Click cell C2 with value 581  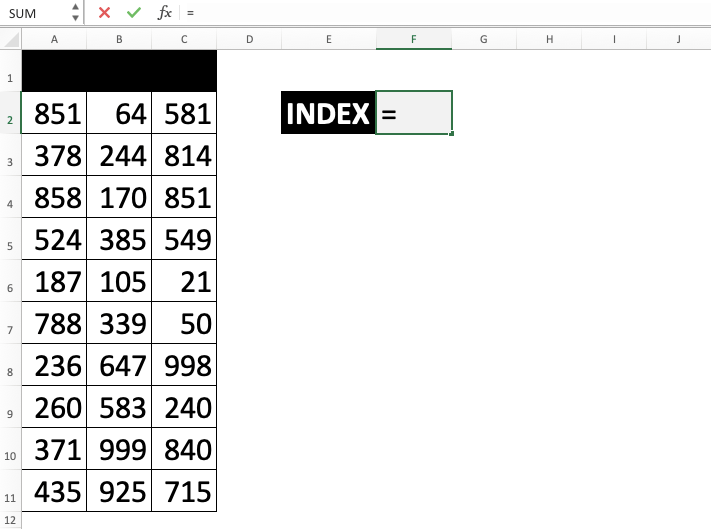pos(184,113)
